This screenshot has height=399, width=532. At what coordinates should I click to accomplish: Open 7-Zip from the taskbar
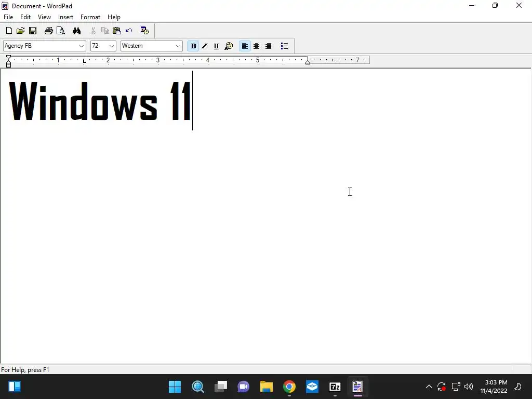tap(335, 387)
